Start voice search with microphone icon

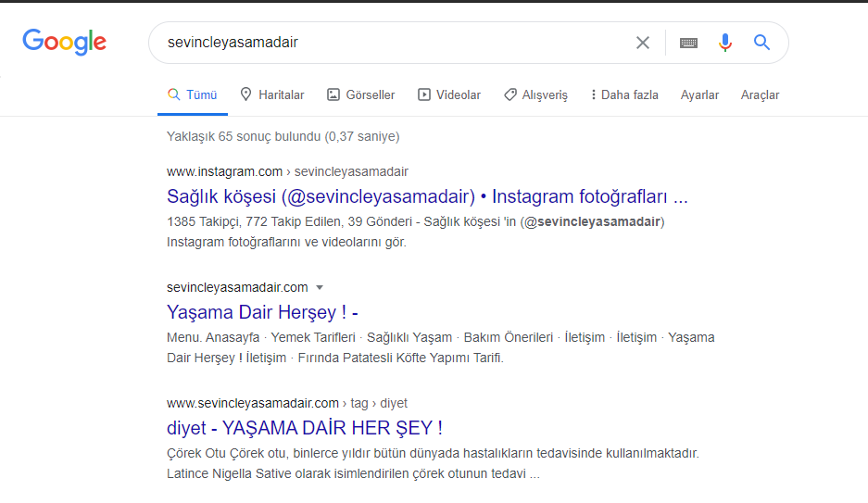pyautogui.click(x=725, y=43)
